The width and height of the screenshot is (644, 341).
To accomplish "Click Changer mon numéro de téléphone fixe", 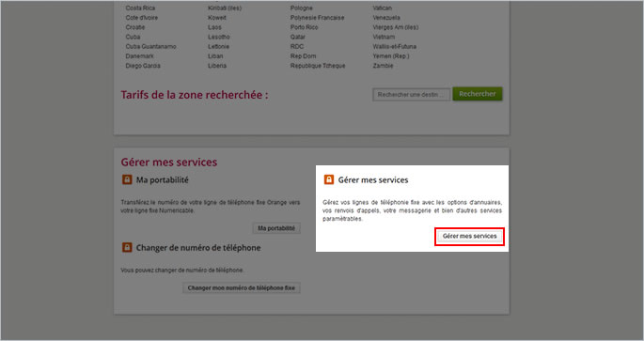I will pyautogui.click(x=242, y=288).
